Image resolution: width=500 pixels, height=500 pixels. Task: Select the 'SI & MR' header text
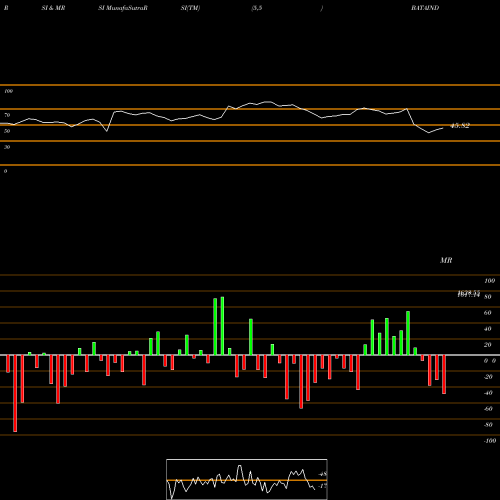[x=53, y=8]
